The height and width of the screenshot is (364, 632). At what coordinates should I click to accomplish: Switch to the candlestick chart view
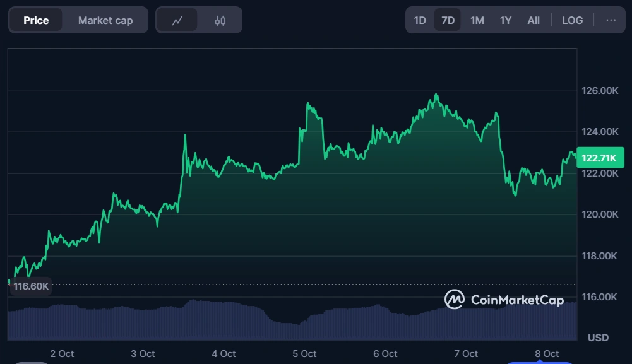pos(220,20)
